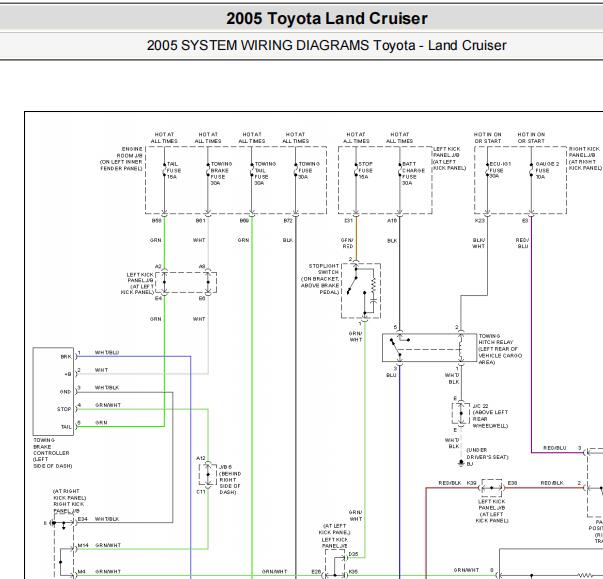603x579 pixels.
Task: Click the 'STOP FUSE 15A' label
Action: [x=365, y=170]
